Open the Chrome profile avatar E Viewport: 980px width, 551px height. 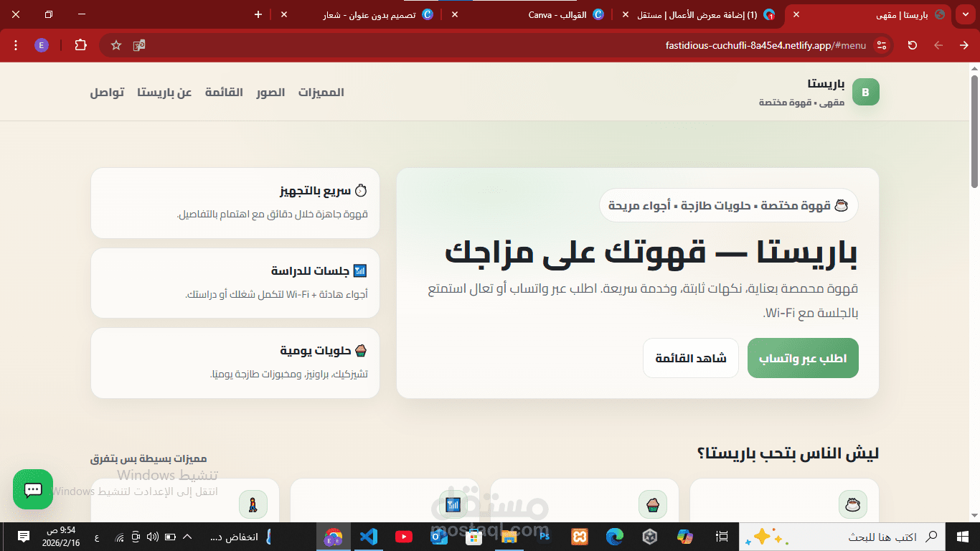click(42, 45)
